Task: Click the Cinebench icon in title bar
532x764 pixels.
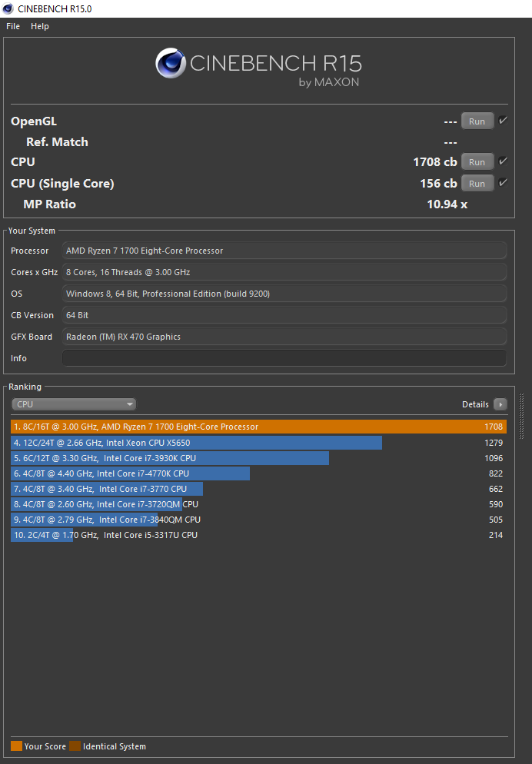Action: coord(8,8)
